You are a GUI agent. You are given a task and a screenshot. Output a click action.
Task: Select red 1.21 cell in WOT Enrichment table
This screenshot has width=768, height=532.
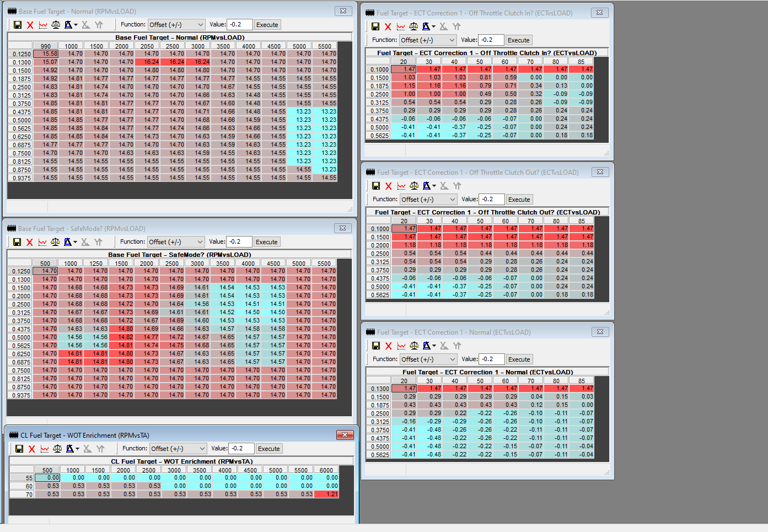click(x=326, y=495)
